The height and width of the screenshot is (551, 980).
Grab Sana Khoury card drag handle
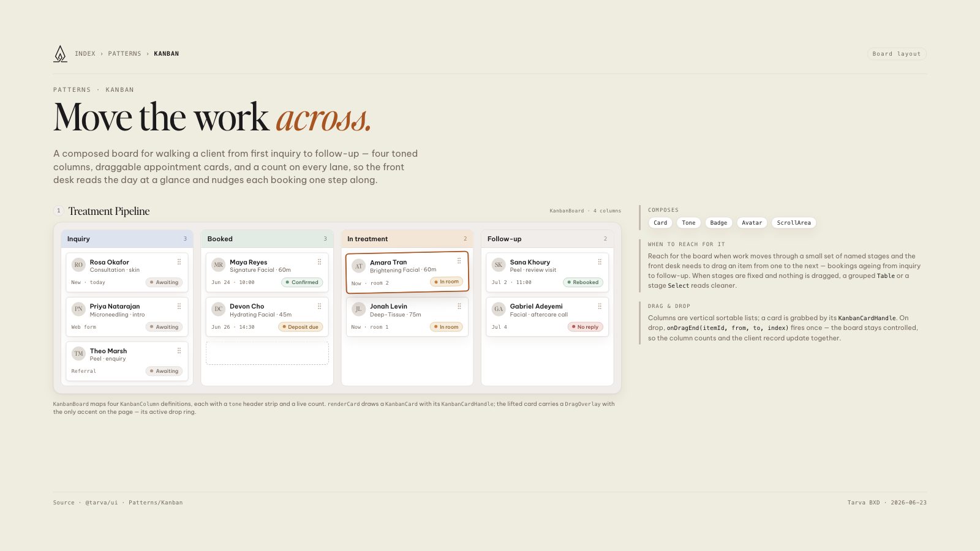600,262
